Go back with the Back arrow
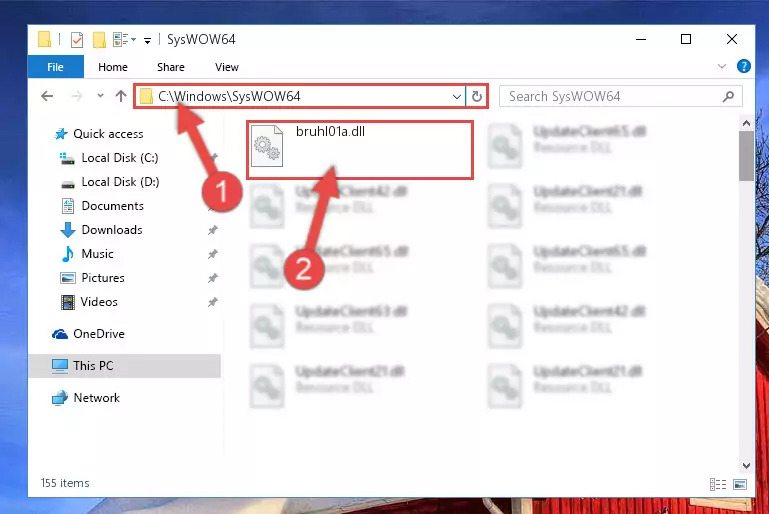Viewport: 769px width, 514px height. (47, 96)
